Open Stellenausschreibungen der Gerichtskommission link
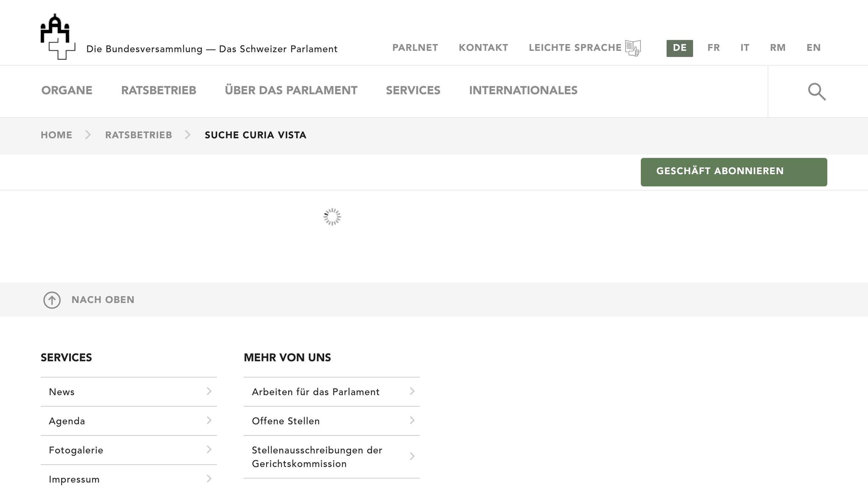 [x=317, y=457]
